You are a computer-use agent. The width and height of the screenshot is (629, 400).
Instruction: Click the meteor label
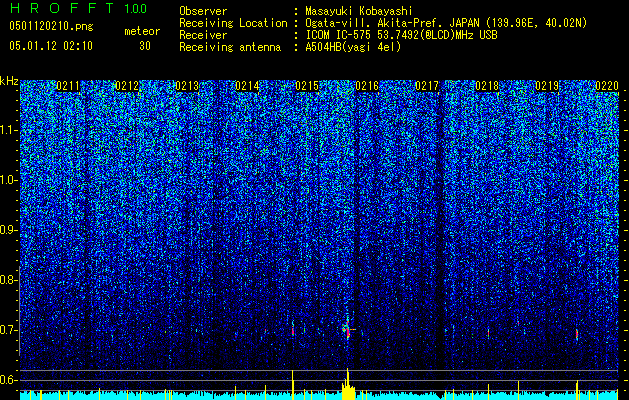(x=142, y=31)
